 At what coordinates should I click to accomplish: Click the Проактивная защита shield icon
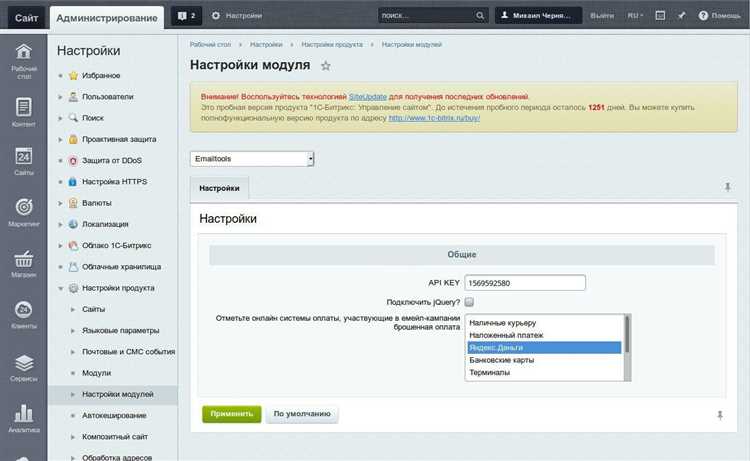(x=73, y=139)
